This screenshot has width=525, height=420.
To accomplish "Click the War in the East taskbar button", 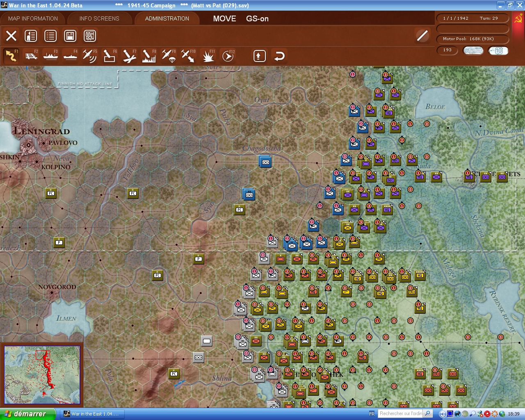I will 92,414.
